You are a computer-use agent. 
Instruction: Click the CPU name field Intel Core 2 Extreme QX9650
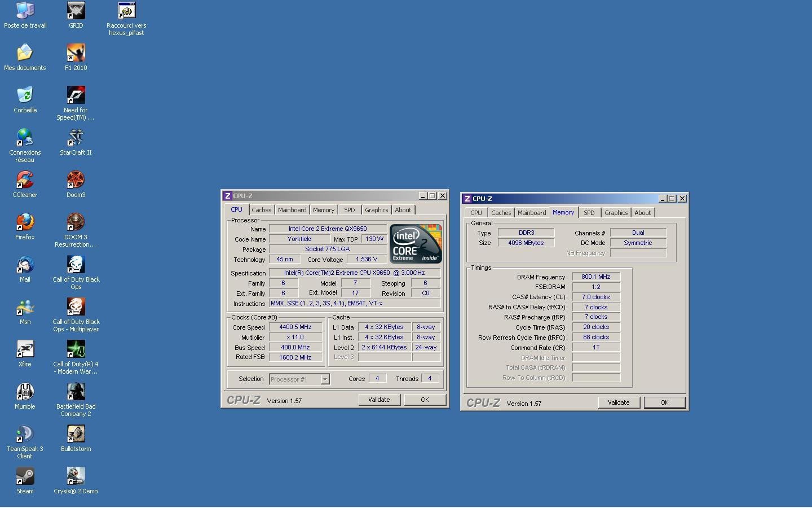(328, 229)
